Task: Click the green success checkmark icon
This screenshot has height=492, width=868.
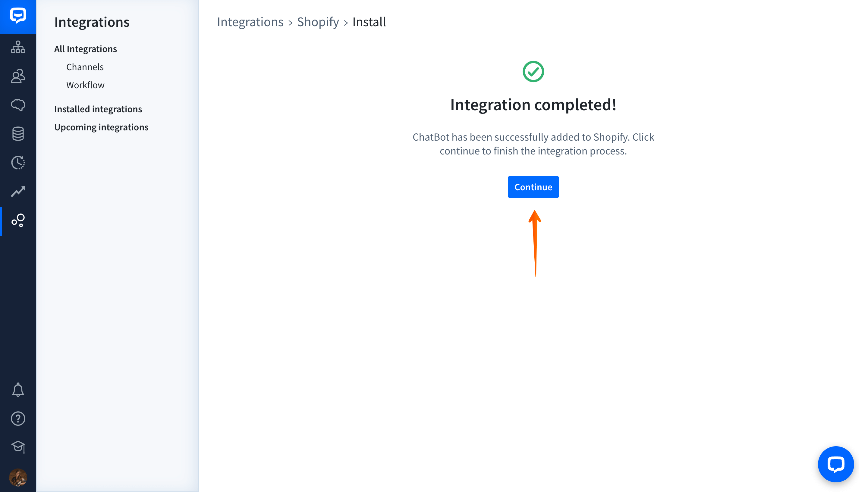Action: [533, 71]
